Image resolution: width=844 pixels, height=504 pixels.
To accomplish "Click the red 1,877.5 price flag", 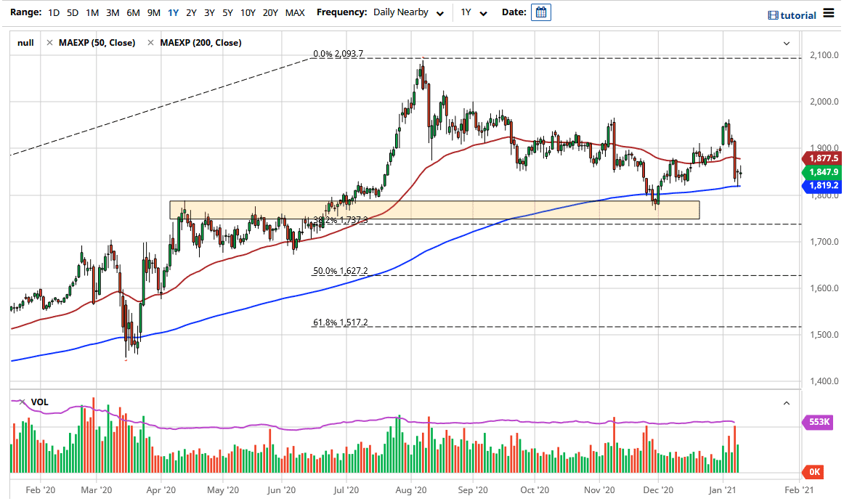I will 824,158.
